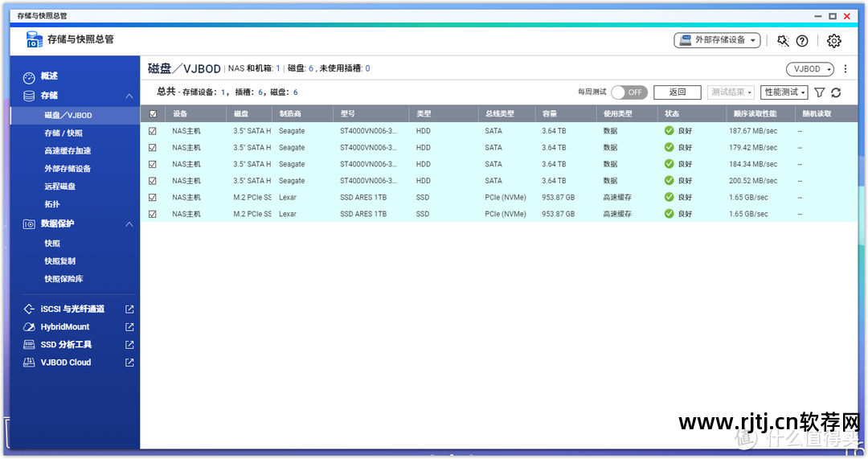Click the 953.87 GB capacity in first Lexar row
Screen dimensions: 868x459
(x=559, y=197)
